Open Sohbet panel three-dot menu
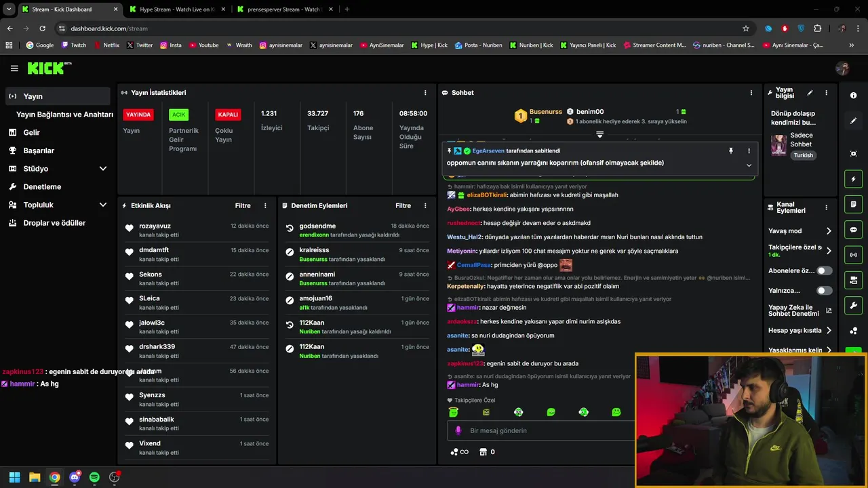The width and height of the screenshot is (868, 488). tap(751, 93)
